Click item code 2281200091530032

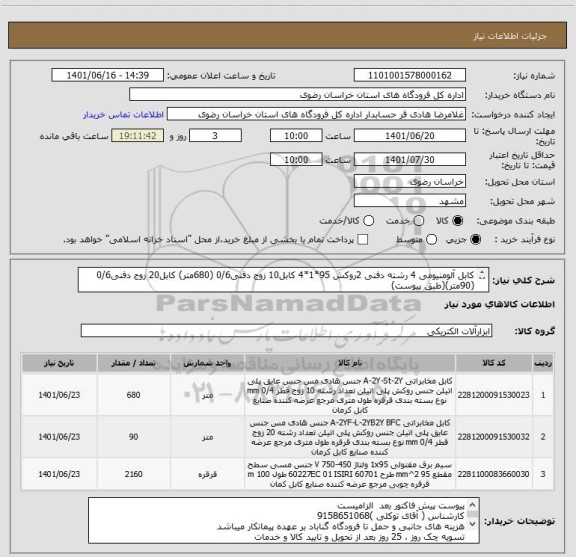493,437
